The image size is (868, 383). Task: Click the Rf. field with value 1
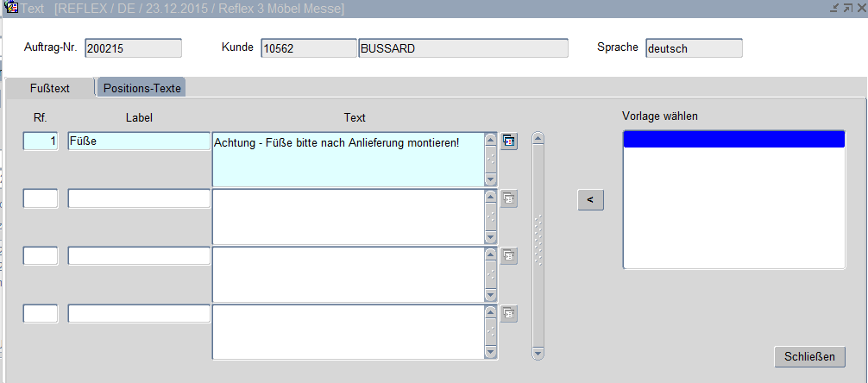(x=41, y=141)
